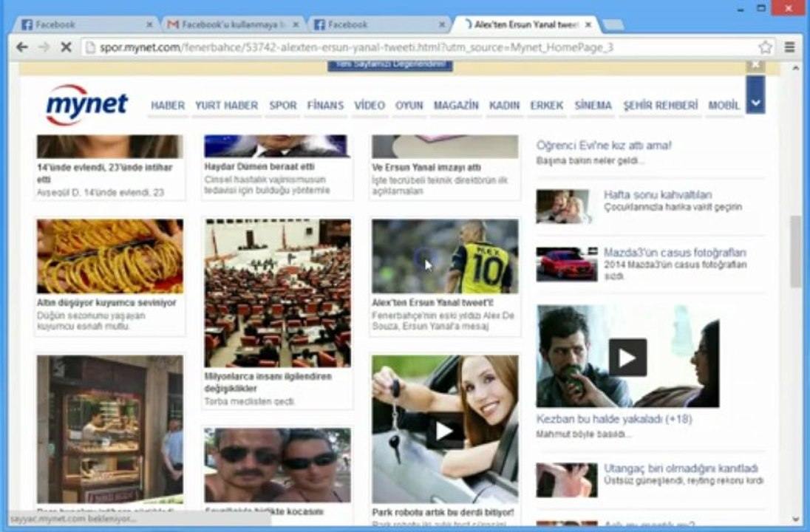Maximize the Chrome window

[761, 8]
